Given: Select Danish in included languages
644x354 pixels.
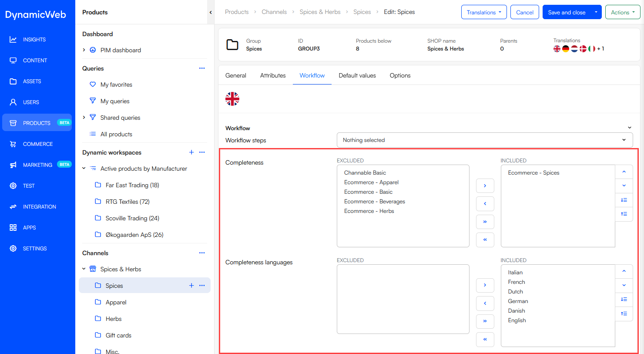Looking at the screenshot, I should (517, 311).
